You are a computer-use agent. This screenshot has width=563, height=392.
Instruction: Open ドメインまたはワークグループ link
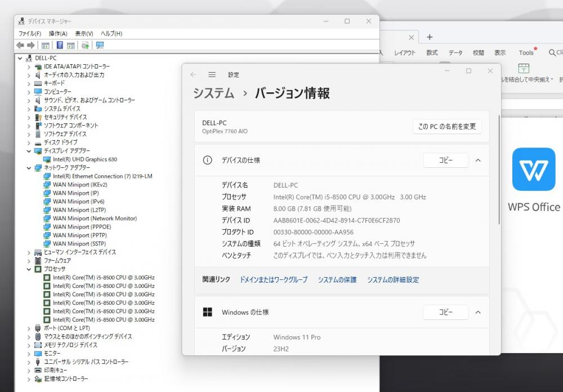274,279
